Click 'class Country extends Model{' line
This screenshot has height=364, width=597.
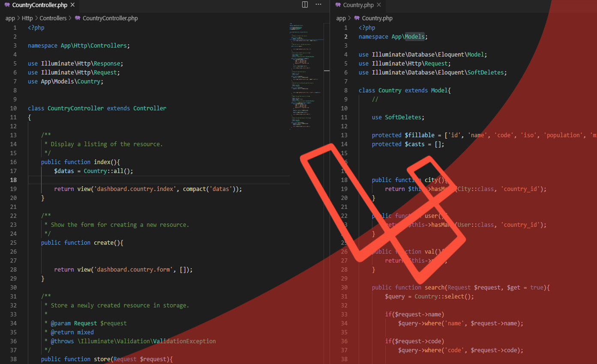pos(405,90)
